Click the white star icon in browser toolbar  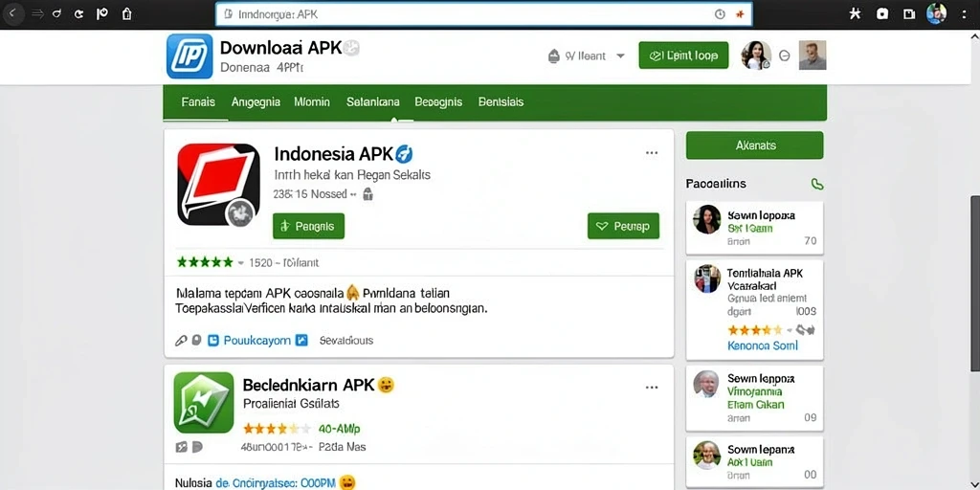click(x=855, y=13)
